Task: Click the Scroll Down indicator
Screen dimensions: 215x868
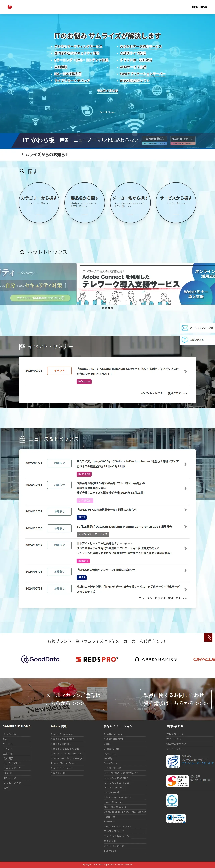Action: coord(107,112)
